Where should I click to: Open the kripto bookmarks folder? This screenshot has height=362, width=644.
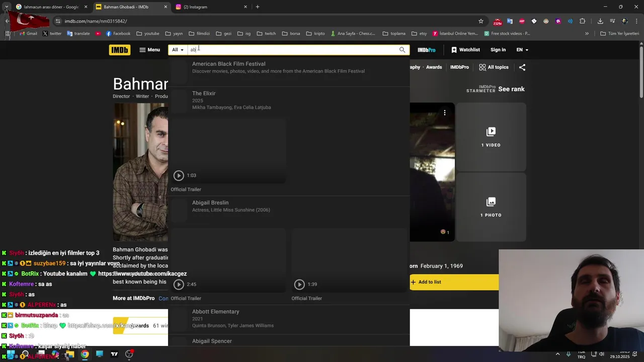(x=315, y=34)
